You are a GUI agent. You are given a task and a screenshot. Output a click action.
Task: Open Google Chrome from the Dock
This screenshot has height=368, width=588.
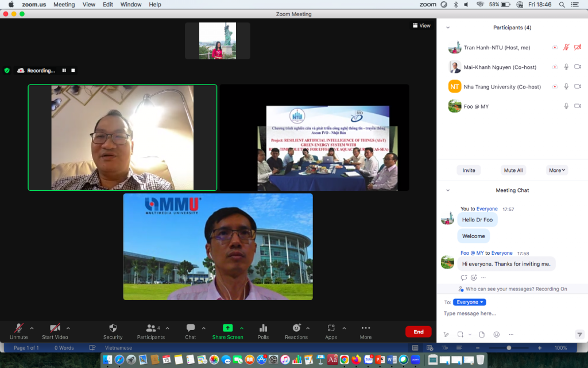[345, 359]
